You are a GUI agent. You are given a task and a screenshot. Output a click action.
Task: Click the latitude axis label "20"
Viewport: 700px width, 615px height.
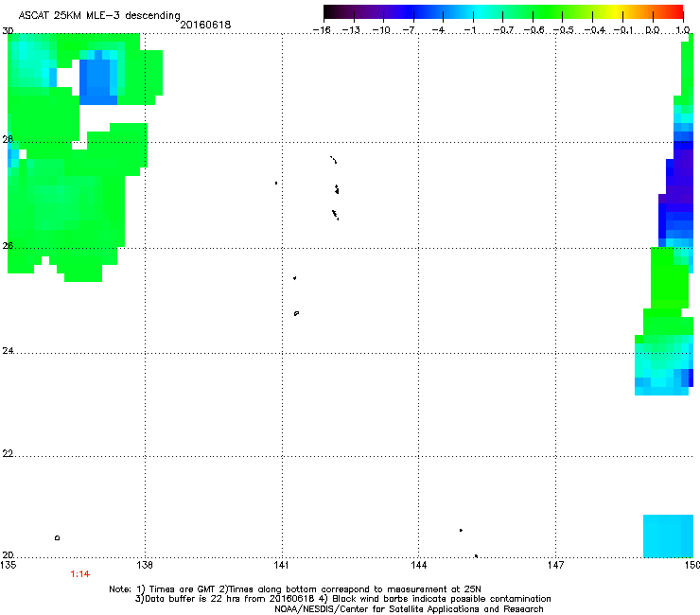8,554
